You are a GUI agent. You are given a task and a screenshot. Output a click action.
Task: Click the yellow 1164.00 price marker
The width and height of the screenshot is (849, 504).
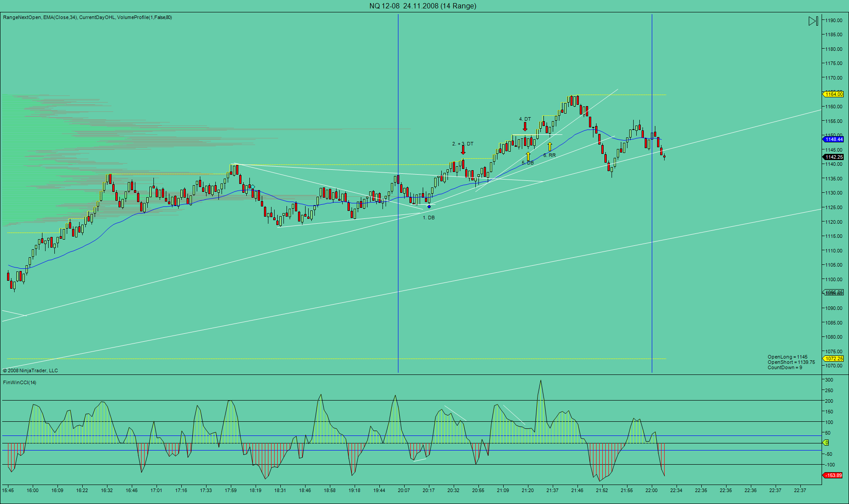coord(834,94)
